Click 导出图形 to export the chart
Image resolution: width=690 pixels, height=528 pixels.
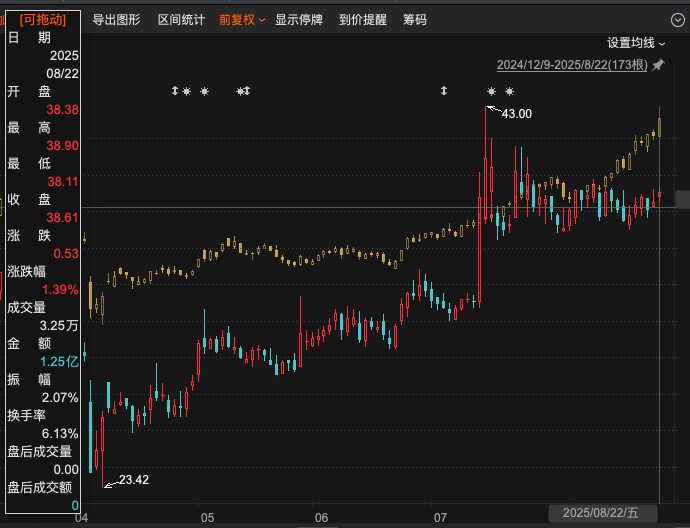116,19
